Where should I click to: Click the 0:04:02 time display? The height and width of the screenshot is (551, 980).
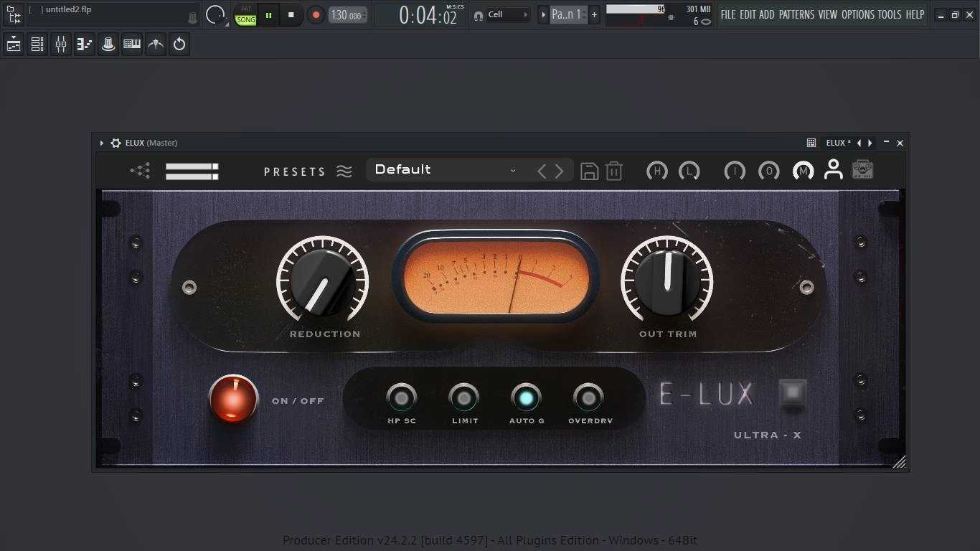tap(428, 15)
